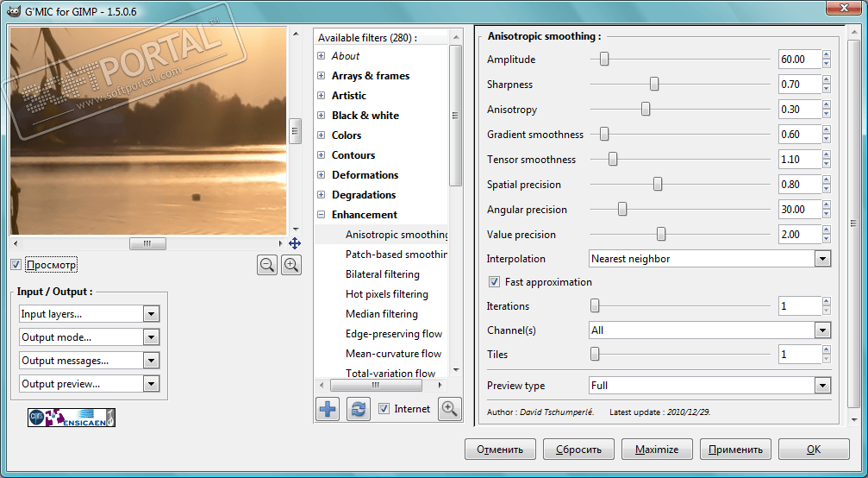This screenshot has width=868, height=478.
Task: Click the CNRS ENSICAEN logo banner
Action: coord(72,418)
